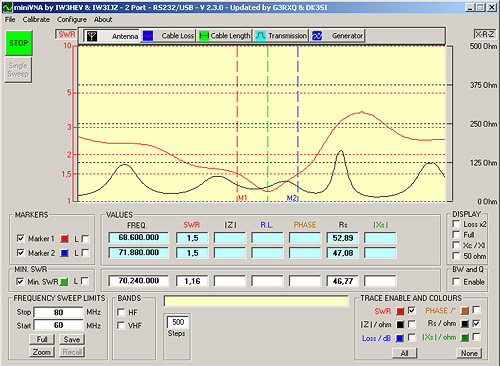The image size is (500, 366).
Task: Toggle the Min. SWR L checkbox
Action: point(85,281)
